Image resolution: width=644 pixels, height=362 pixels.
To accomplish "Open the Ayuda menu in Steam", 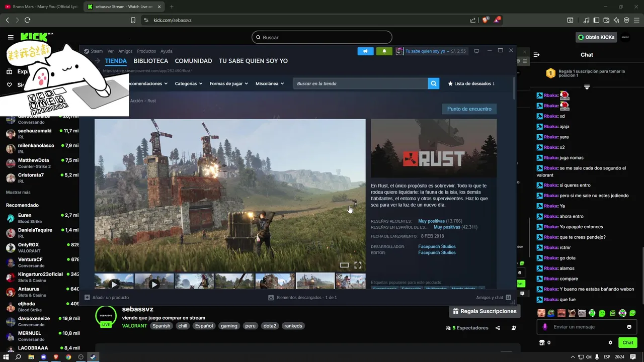I will pyautogui.click(x=166, y=51).
